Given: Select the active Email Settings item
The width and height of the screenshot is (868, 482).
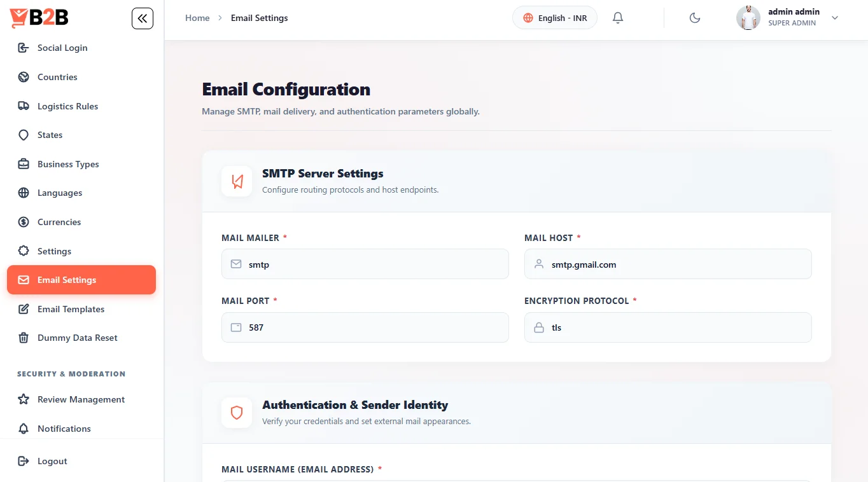Looking at the screenshot, I should coord(81,280).
